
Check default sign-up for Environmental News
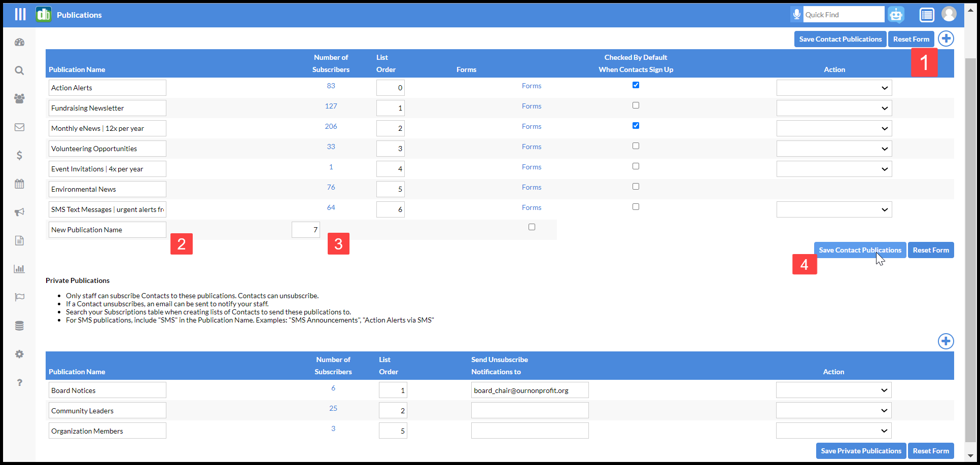point(636,187)
